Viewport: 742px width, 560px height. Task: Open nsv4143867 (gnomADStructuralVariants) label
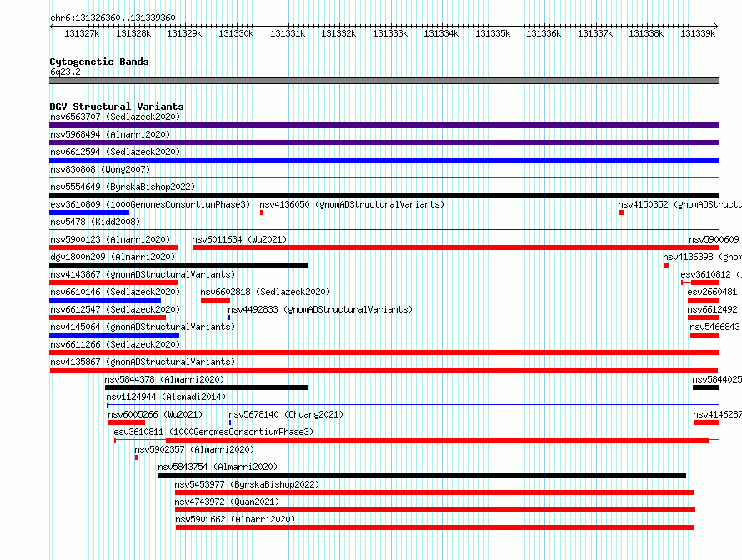pos(143,274)
